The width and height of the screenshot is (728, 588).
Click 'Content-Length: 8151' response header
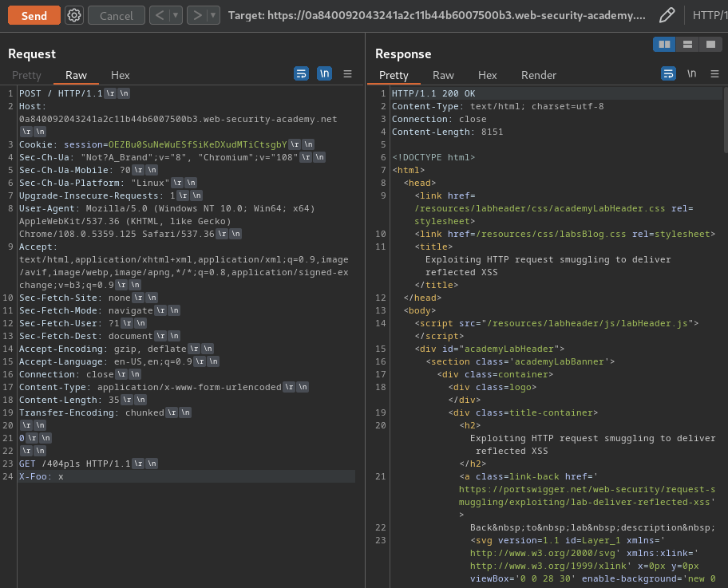[x=448, y=132]
